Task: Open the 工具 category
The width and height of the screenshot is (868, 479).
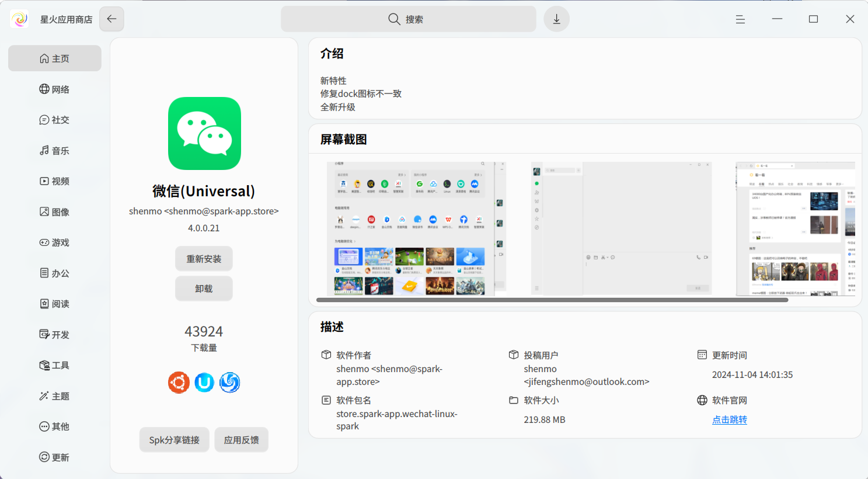Action: (x=55, y=365)
